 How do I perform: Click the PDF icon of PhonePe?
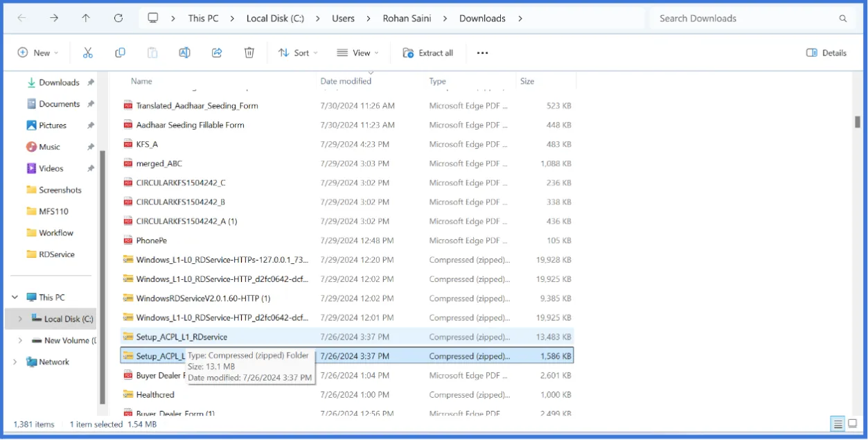click(x=128, y=240)
